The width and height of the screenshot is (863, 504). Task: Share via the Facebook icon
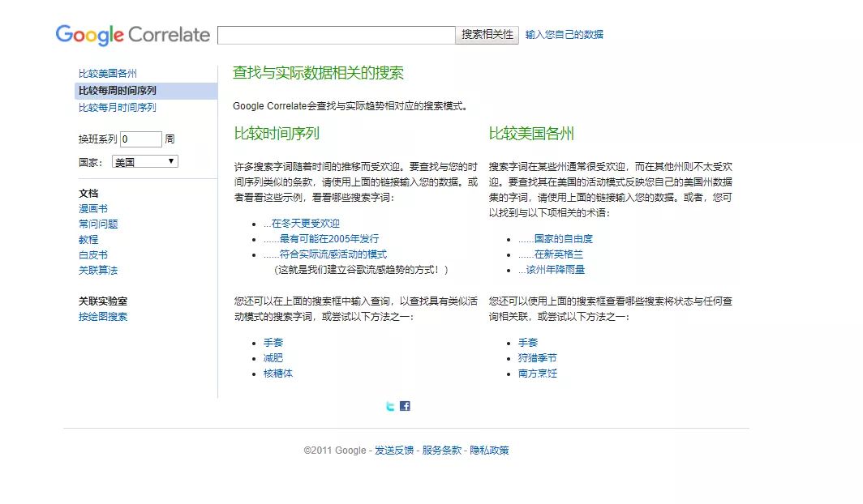point(404,406)
